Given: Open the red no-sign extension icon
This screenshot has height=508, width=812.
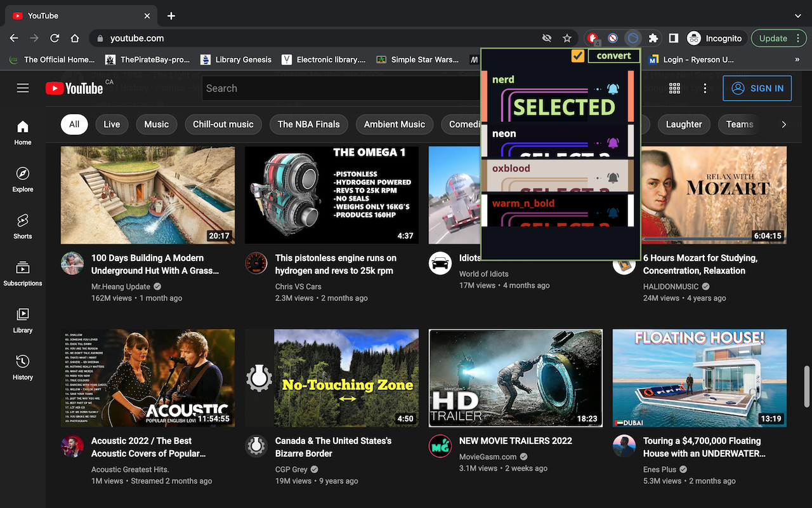Looking at the screenshot, I should coord(613,38).
